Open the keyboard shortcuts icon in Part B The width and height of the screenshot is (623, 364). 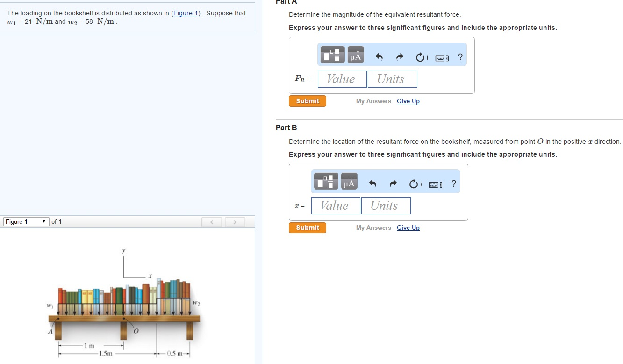[x=434, y=184]
